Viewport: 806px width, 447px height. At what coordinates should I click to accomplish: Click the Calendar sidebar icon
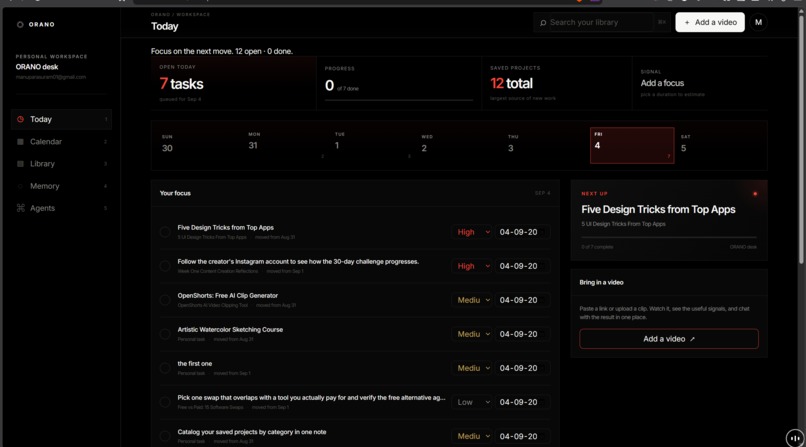(21, 142)
